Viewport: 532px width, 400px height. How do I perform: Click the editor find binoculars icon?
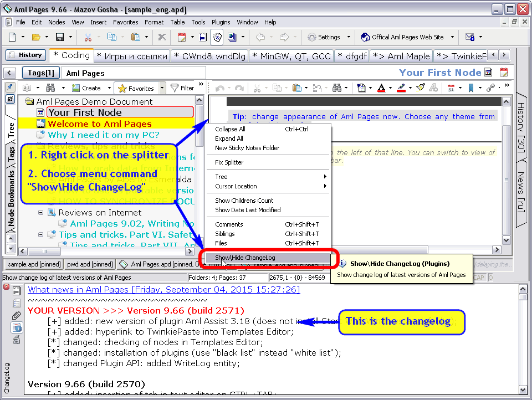tap(337, 88)
